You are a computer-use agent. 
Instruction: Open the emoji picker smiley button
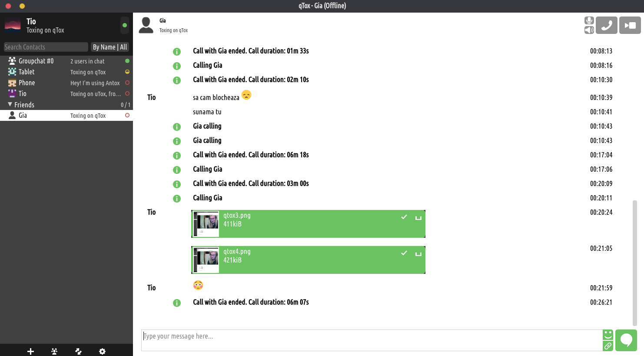(x=608, y=335)
